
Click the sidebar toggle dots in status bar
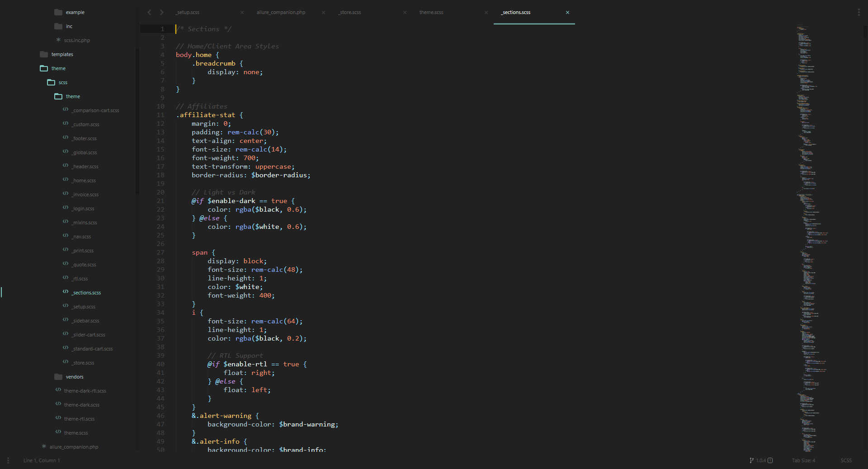coord(8,460)
